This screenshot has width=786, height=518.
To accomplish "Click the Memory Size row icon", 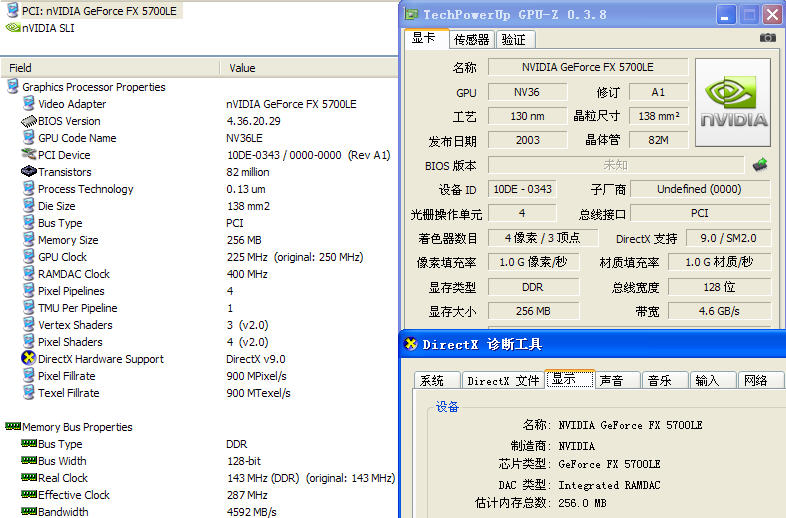I will pos(29,239).
